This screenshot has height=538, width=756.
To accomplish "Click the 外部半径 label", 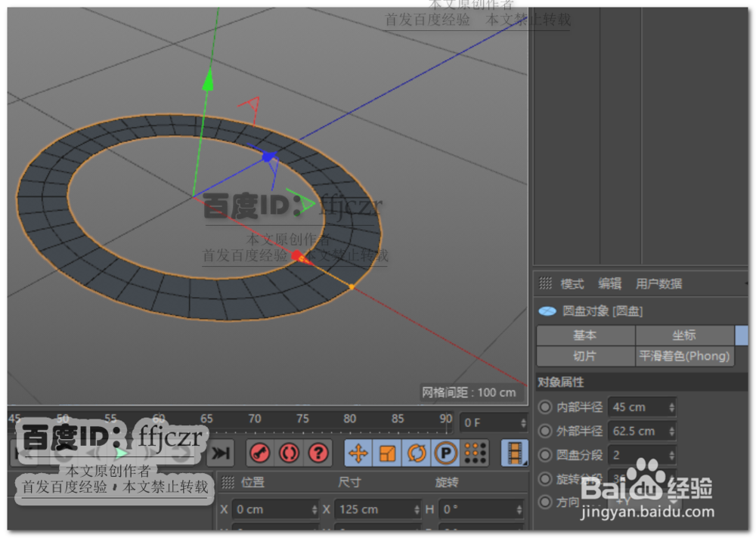I will pos(579,431).
